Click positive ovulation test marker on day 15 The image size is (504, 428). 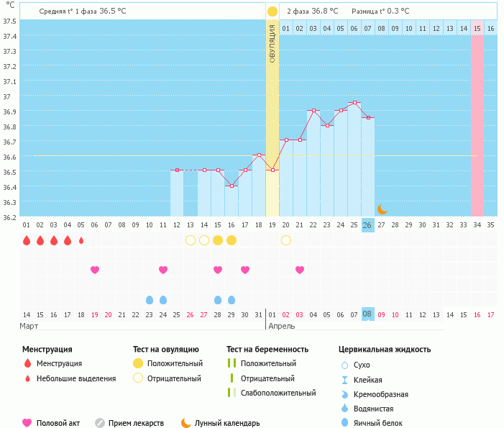pyautogui.click(x=218, y=240)
